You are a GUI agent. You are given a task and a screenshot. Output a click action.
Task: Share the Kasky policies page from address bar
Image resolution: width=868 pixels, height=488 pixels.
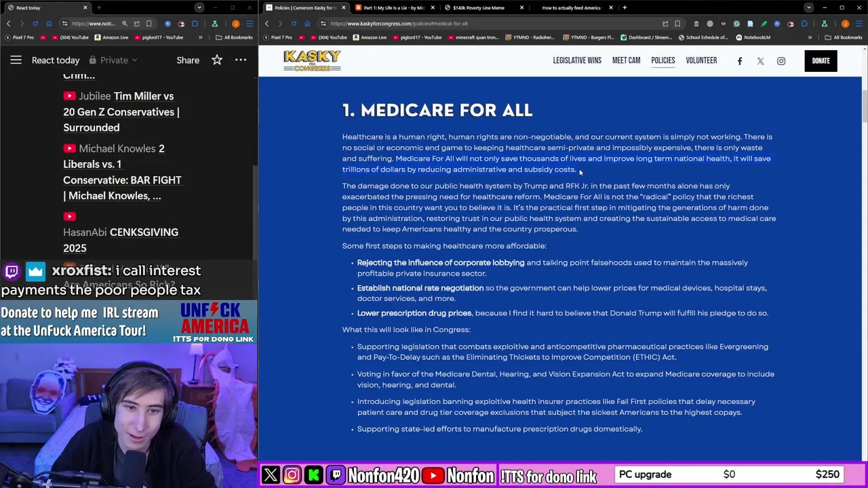(665, 23)
